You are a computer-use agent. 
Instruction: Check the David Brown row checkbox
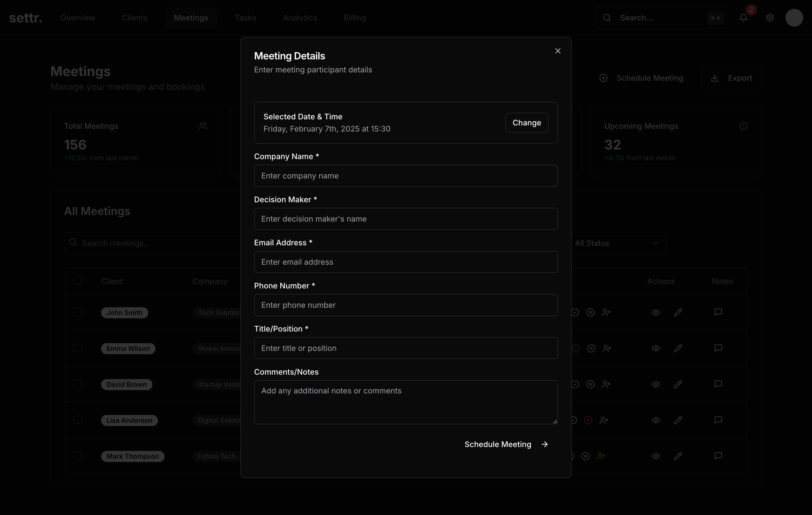pyautogui.click(x=78, y=384)
